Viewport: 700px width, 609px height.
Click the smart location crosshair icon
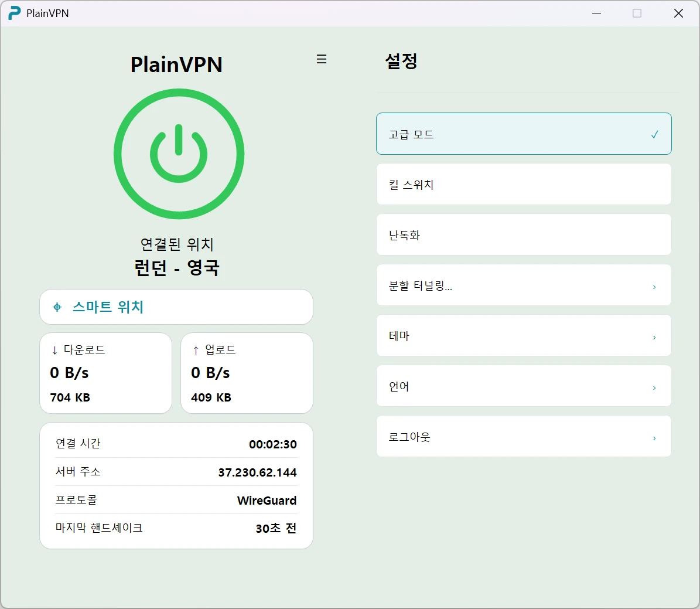tap(57, 307)
